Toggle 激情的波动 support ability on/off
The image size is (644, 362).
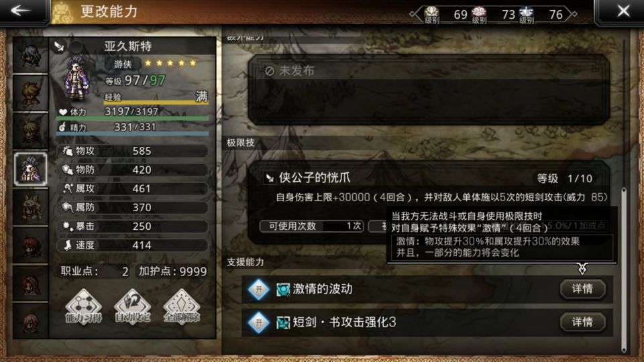click(x=259, y=290)
